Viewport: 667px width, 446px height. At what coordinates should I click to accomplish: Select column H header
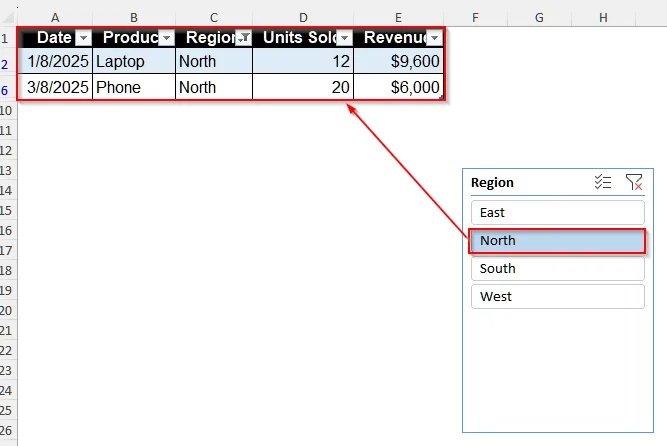[603, 17]
